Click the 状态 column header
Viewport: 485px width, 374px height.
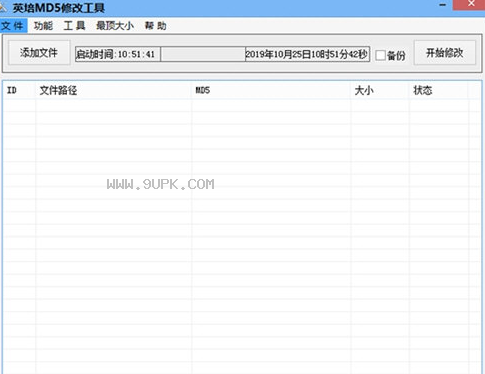click(x=438, y=90)
